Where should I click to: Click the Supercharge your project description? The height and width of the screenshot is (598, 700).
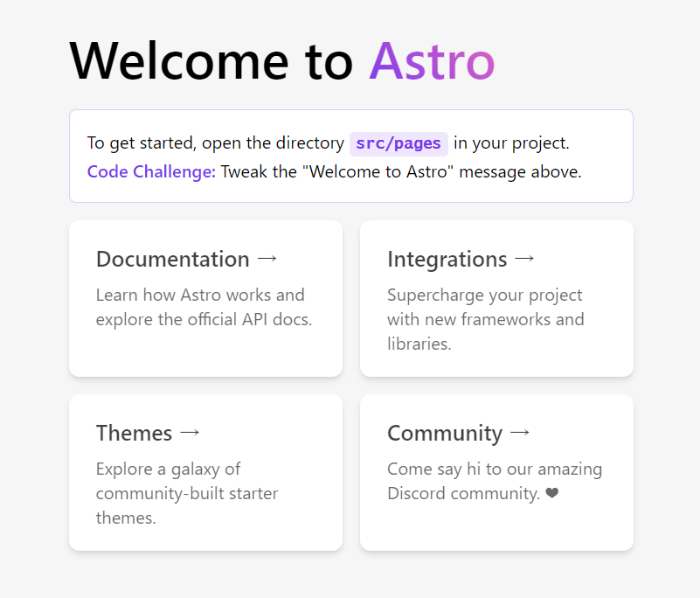tap(486, 319)
